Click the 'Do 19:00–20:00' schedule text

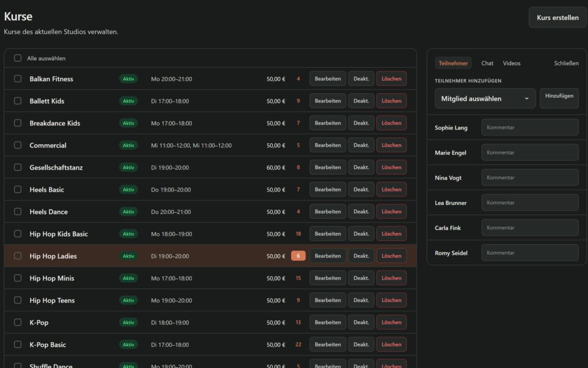[171, 190]
